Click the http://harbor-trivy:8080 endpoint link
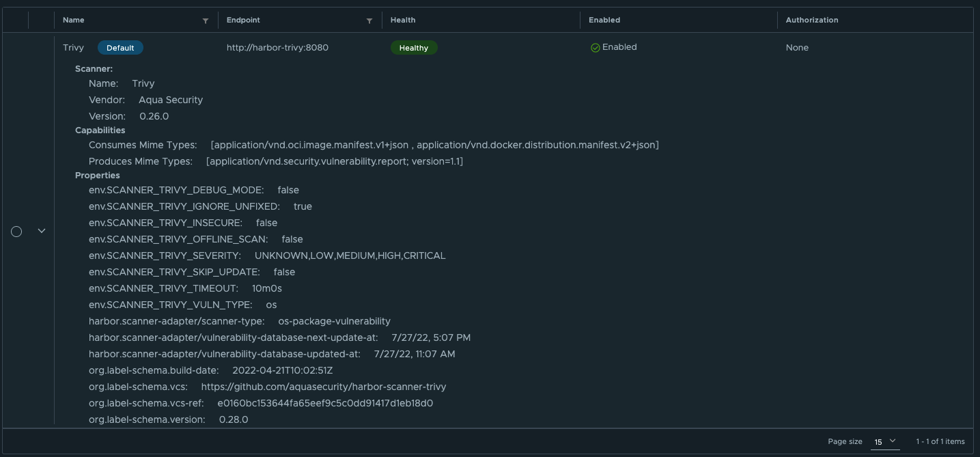The height and width of the screenshot is (457, 980). (277, 47)
